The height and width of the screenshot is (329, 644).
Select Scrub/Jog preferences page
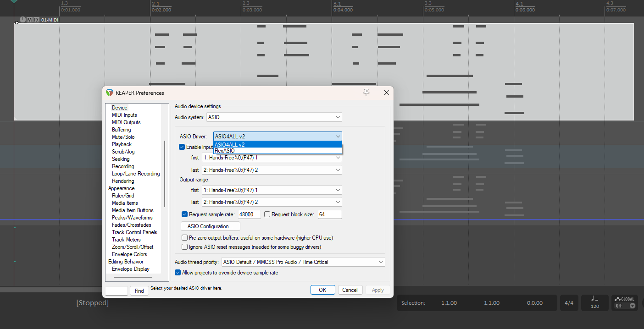[x=123, y=152]
